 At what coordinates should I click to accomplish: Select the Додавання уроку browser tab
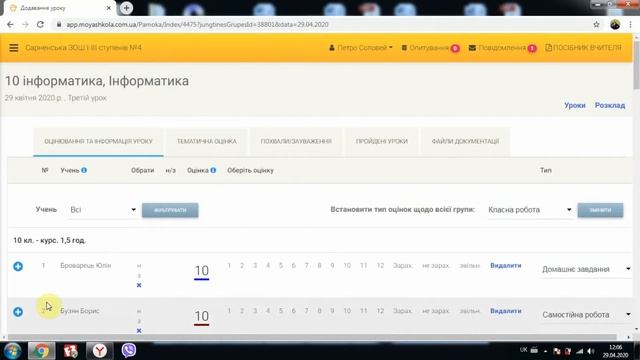click(x=60, y=8)
